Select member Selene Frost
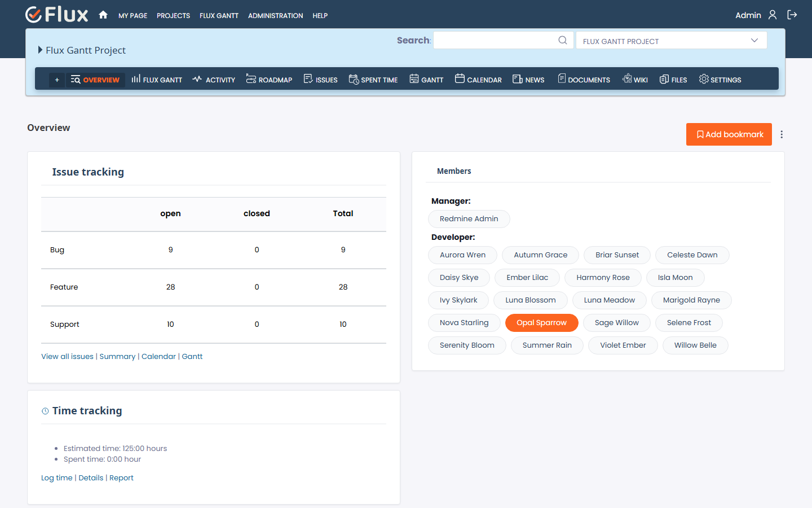 689,323
